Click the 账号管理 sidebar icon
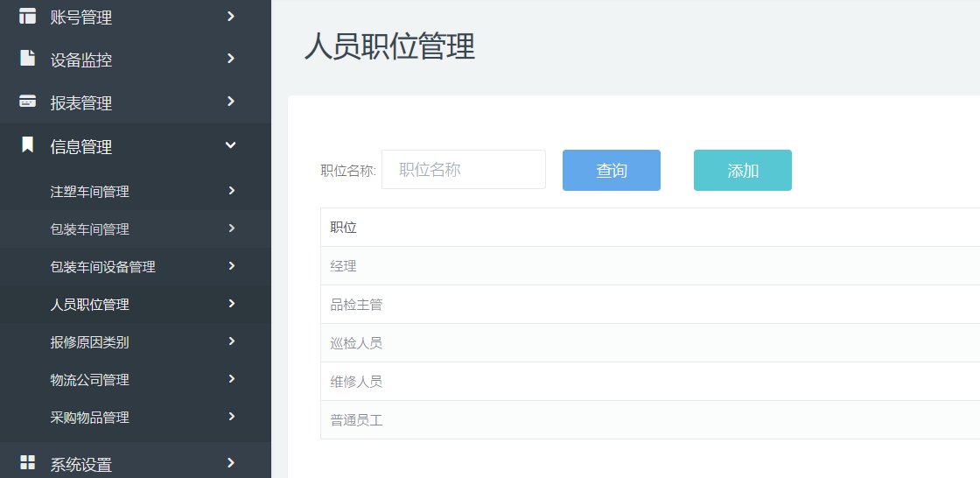Screen dimensions: 980x478 click(28, 16)
